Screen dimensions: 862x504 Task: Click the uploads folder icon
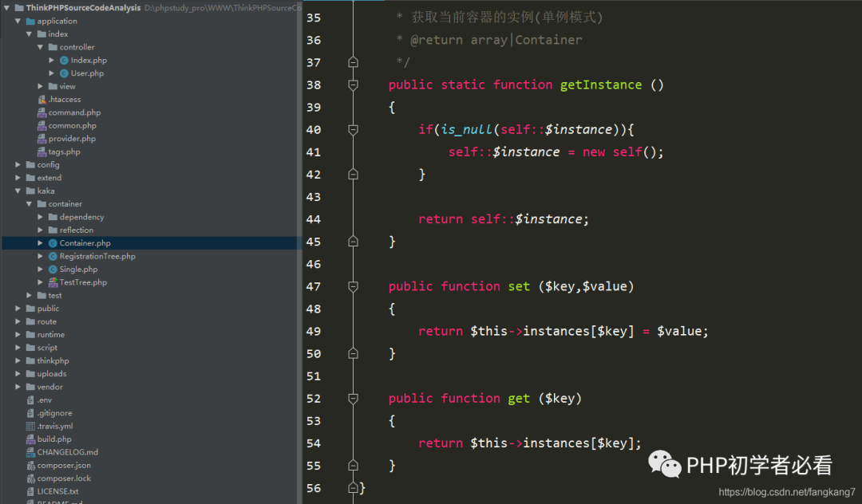click(x=31, y=374)
